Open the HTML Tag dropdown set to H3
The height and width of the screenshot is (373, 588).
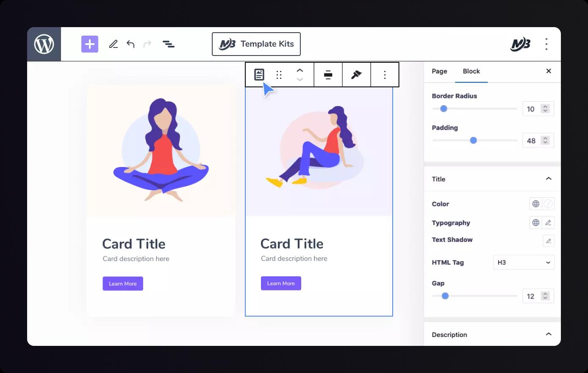click(524, 262)
